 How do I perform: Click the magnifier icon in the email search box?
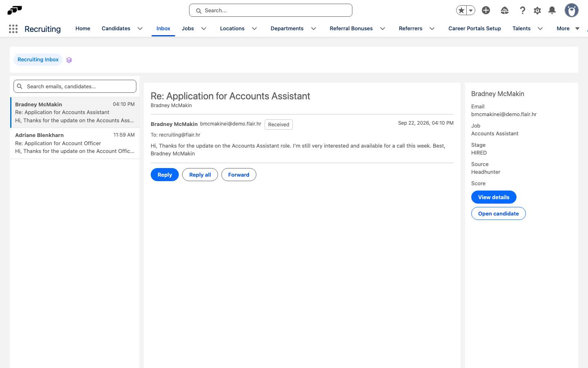[x=20, y=86]
